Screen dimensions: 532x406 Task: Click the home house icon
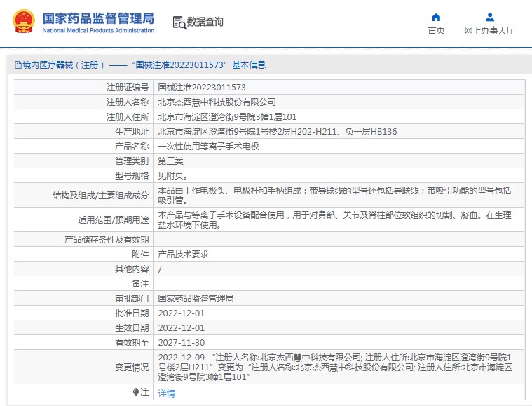436,18
